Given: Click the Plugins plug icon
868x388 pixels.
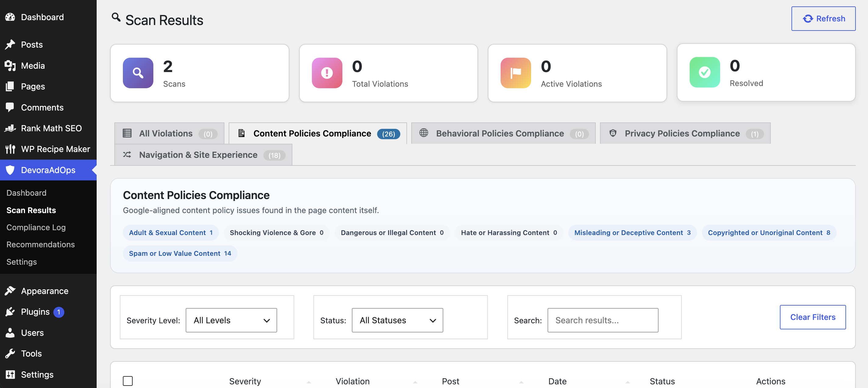Looking at the screenshot, I should click(x=10, y=312).
